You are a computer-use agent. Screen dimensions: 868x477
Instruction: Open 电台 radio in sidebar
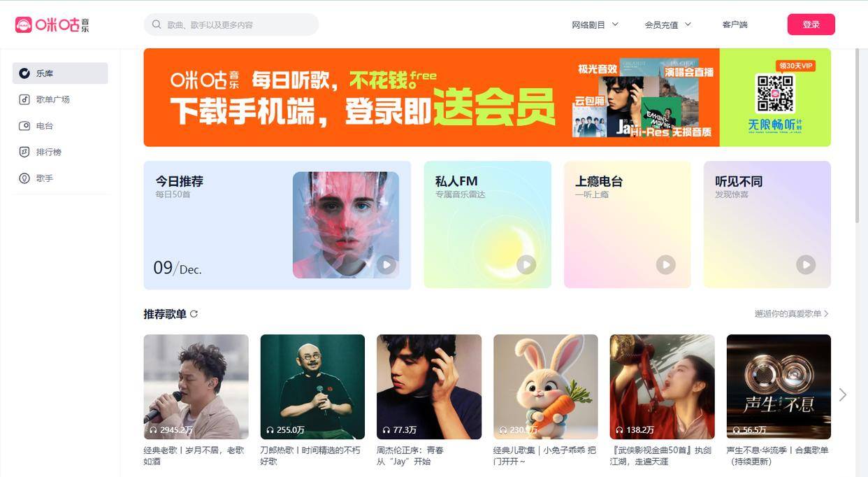[60, 126]
